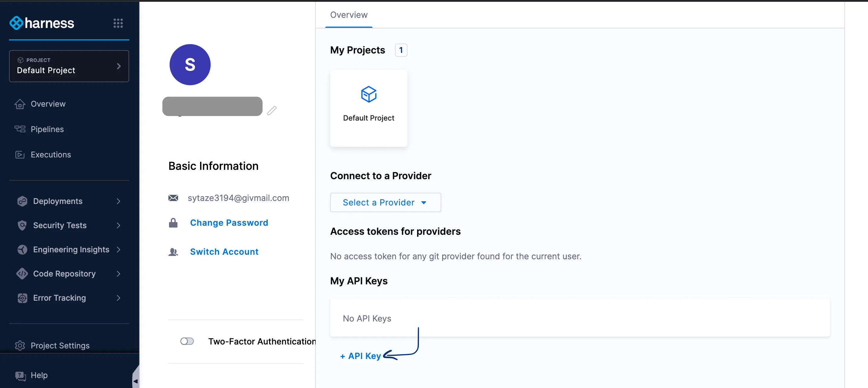Viewport: 868px width, 388px height.
Task: Click the Switch Account link
Action: [x=224, y=252]
